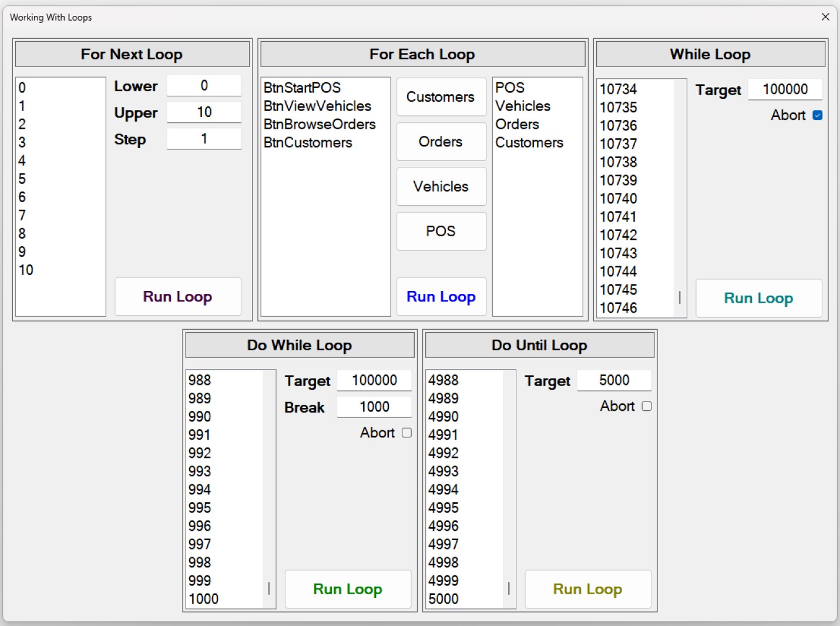Select the Vehicles button
840x626 pixels.
tap(441, 186)
